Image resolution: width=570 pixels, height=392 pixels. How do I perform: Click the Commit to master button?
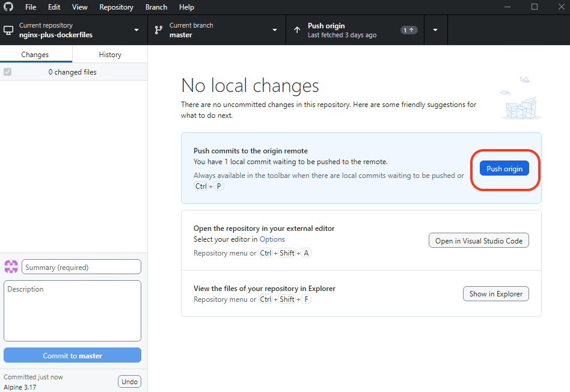72,355
